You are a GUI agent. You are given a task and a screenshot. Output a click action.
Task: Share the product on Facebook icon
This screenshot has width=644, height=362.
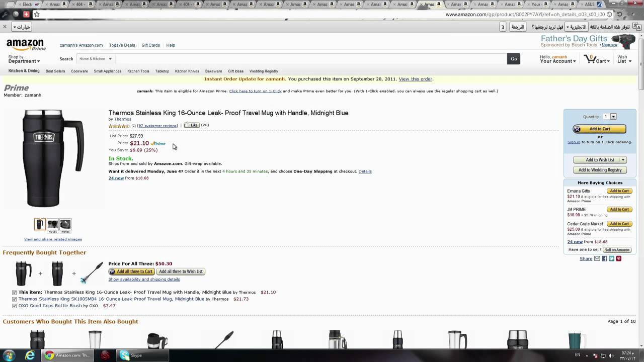coord(604,258)
